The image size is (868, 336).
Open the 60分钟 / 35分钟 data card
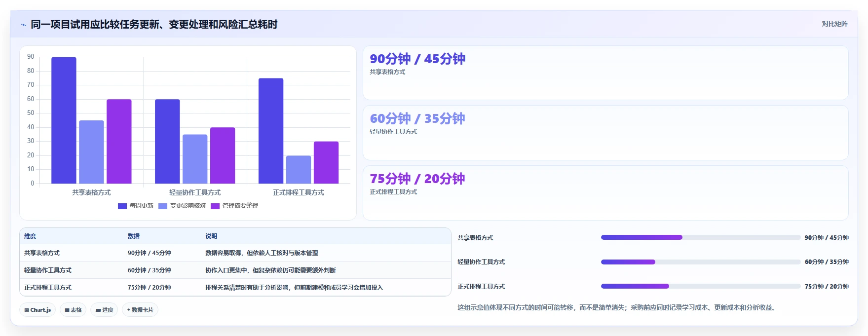pos(605,133)
